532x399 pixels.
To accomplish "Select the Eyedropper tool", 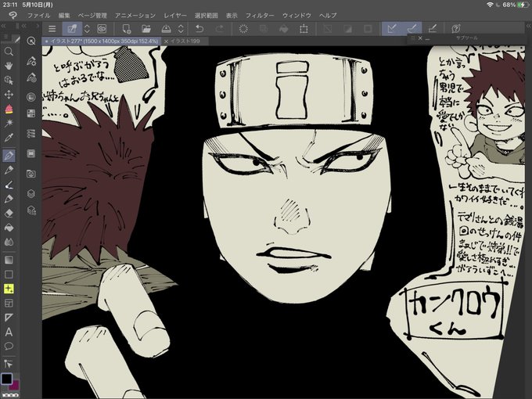I will [9, 138].
